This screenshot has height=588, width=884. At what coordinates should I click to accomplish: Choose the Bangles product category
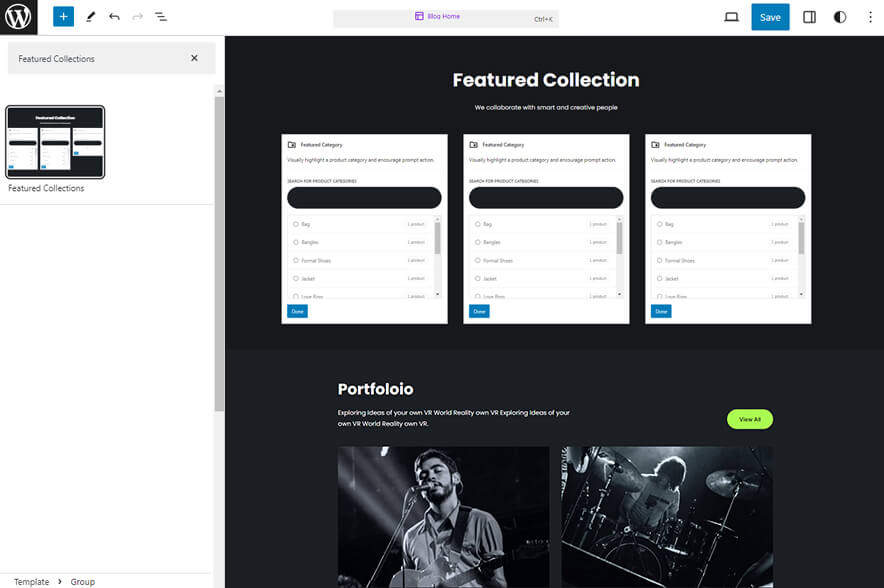[x=294, y=241]
